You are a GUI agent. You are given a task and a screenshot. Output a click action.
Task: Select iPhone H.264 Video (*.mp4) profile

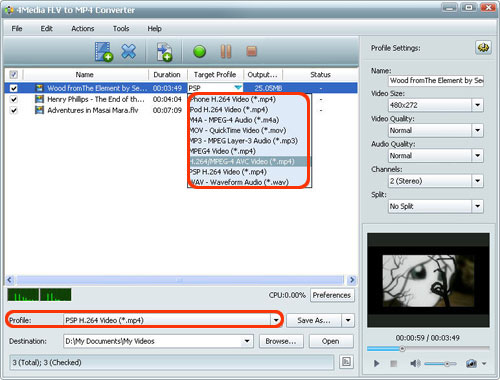click(248, 99)
